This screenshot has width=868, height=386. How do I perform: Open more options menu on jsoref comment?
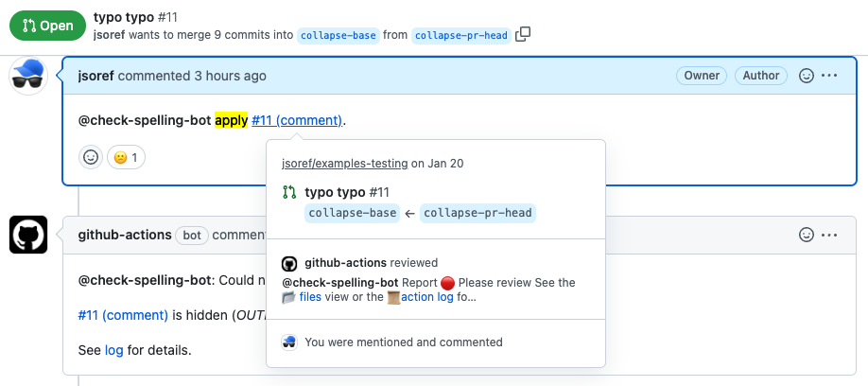point(829,76)
